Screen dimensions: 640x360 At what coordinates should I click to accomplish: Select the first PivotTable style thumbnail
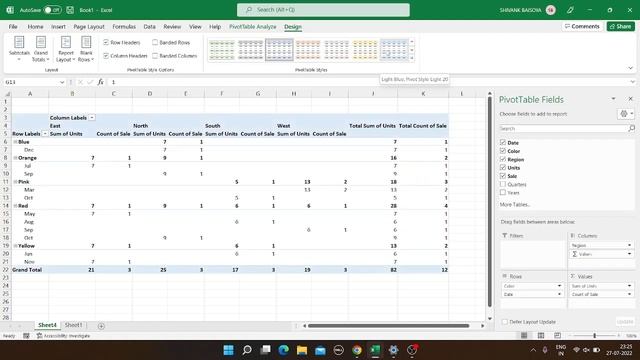(222, 50)
